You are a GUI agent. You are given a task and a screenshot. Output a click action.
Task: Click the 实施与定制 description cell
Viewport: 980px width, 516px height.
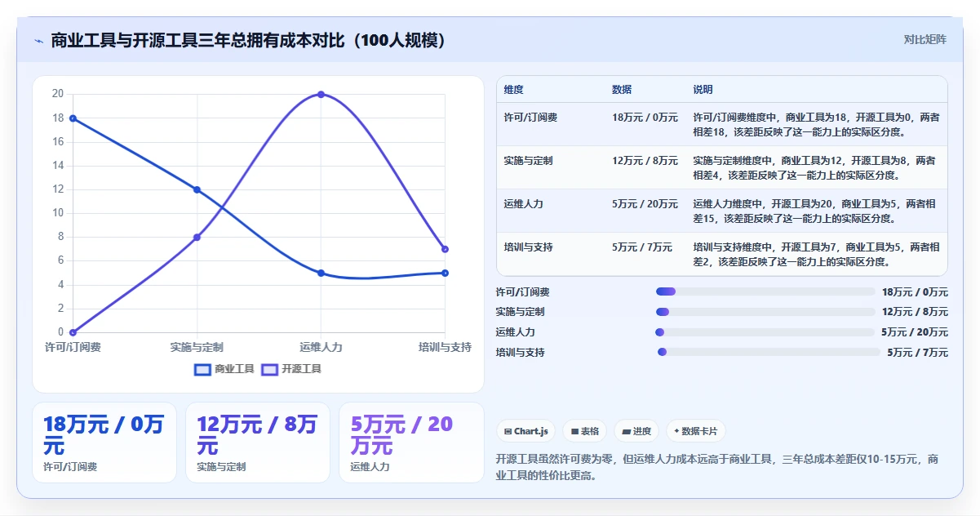(816, 167)
